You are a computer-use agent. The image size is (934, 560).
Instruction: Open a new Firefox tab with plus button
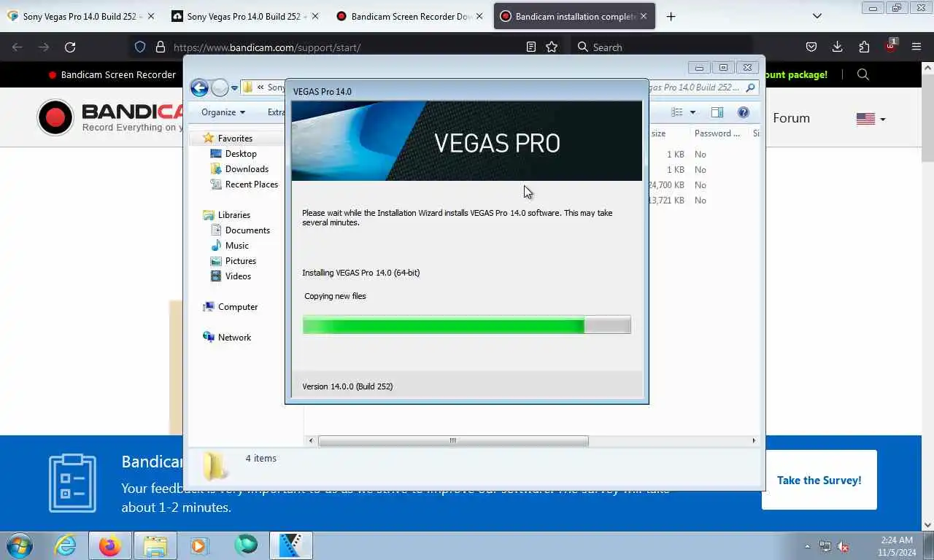(x=671, y=16)
